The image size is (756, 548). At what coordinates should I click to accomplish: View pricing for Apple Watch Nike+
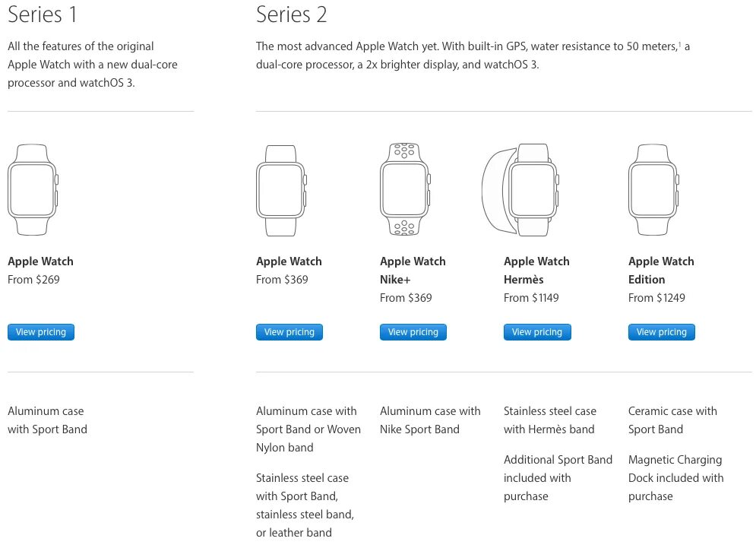click(413, 332)
